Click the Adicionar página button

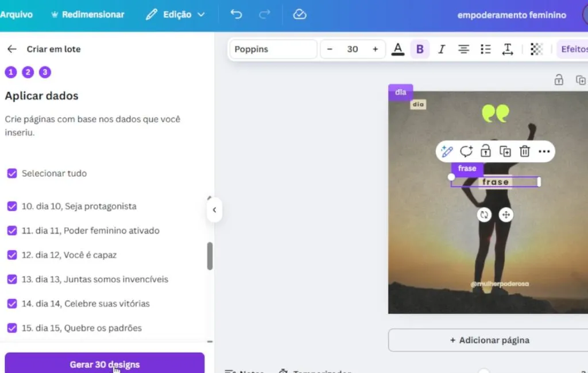(x=488, y=340)
